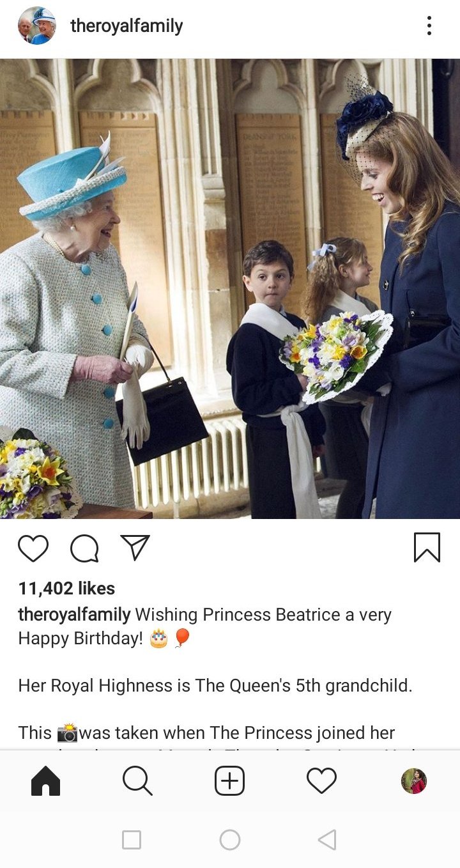Tap theroyalfamily username in the caption
460x868 pixels.
pos(74,615)
